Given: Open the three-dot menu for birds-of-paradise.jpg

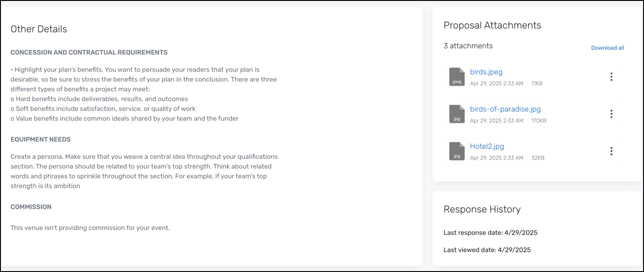Looking at the screenshot, I should 611,114.
